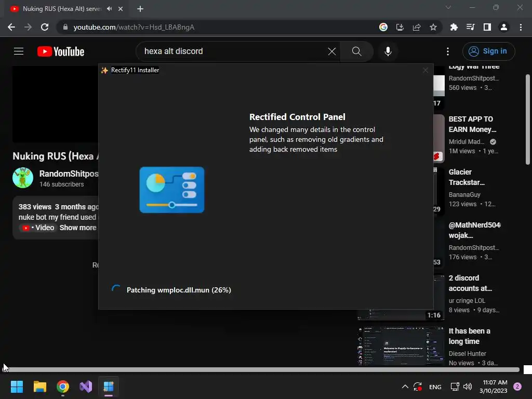Viewport: 532px width, 399px height.
Task: Open YouTube settings three-dot menu
Action: [x=448, y=51]
